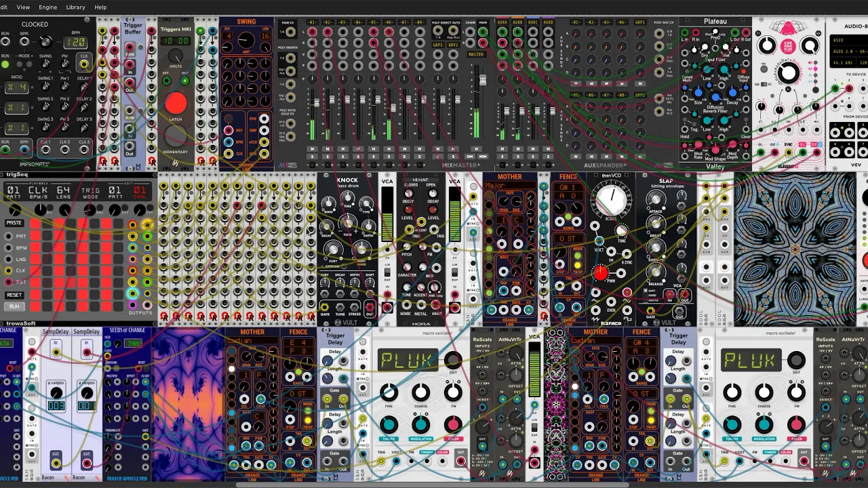Click the RESET button on trigSeq
Screen dimensions: 868x488
point(14,295)
